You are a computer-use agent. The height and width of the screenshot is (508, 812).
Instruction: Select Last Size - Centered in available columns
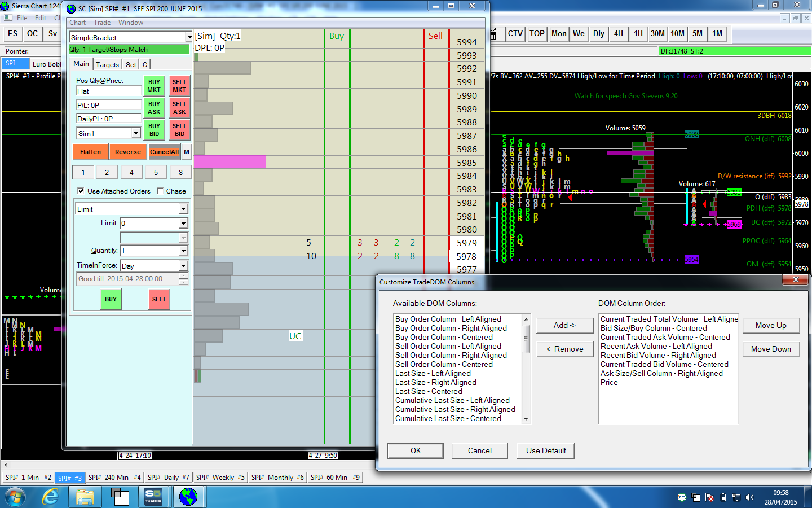(x=429, y=391)
